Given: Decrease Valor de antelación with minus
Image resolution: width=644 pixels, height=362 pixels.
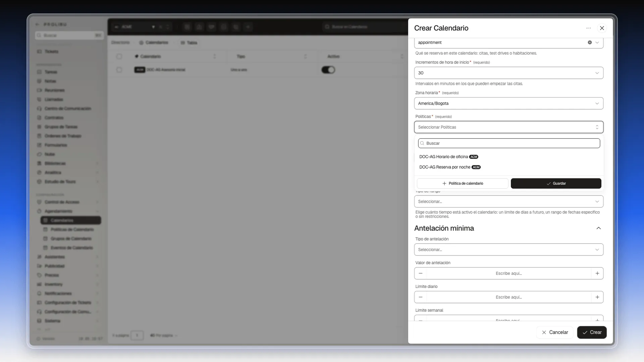Looking at the screenshot, I should pyautogui.click(x=420, y=274).
